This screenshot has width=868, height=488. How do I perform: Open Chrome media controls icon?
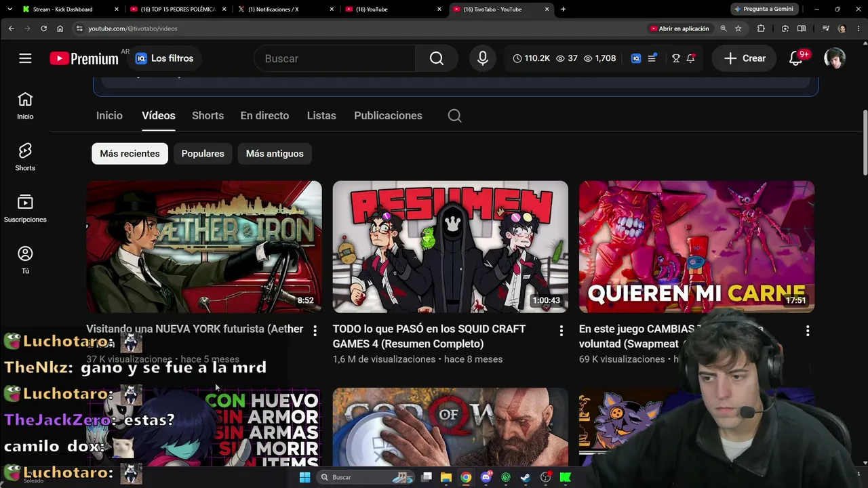tap(825, 28)
